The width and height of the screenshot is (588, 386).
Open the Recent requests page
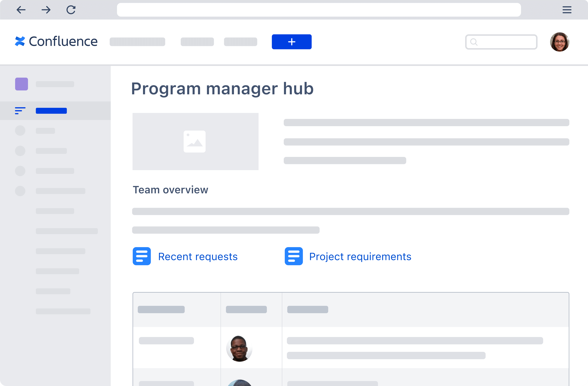coord(198,256)
